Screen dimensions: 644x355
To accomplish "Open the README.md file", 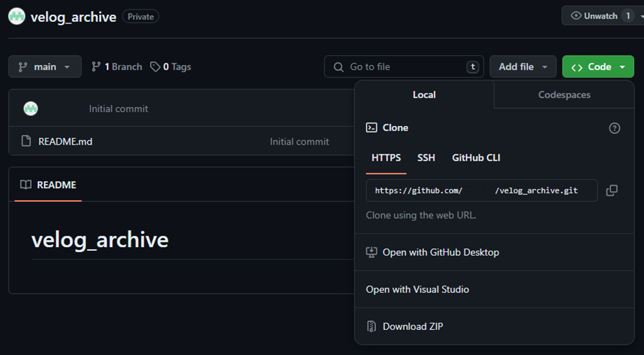I will (x=65, y=141).
